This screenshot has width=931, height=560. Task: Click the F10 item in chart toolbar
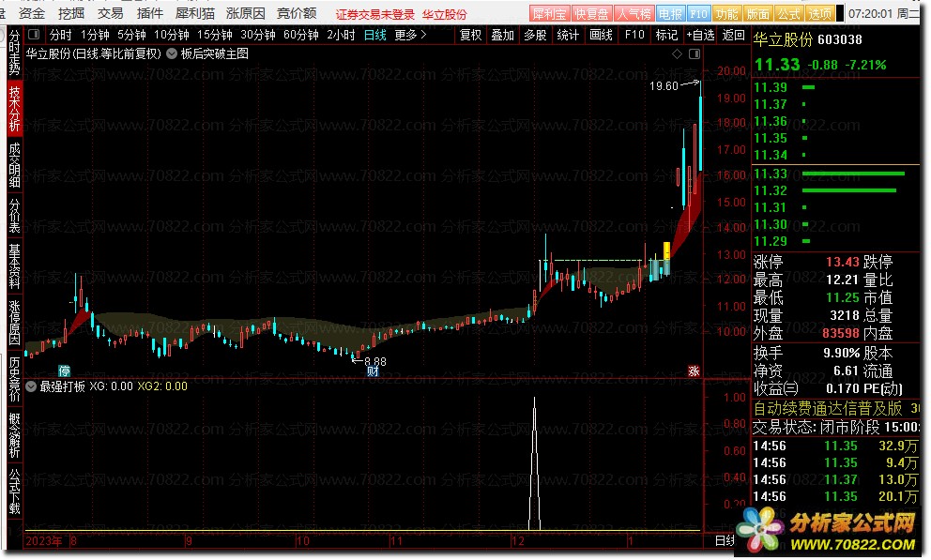point(634,35)
